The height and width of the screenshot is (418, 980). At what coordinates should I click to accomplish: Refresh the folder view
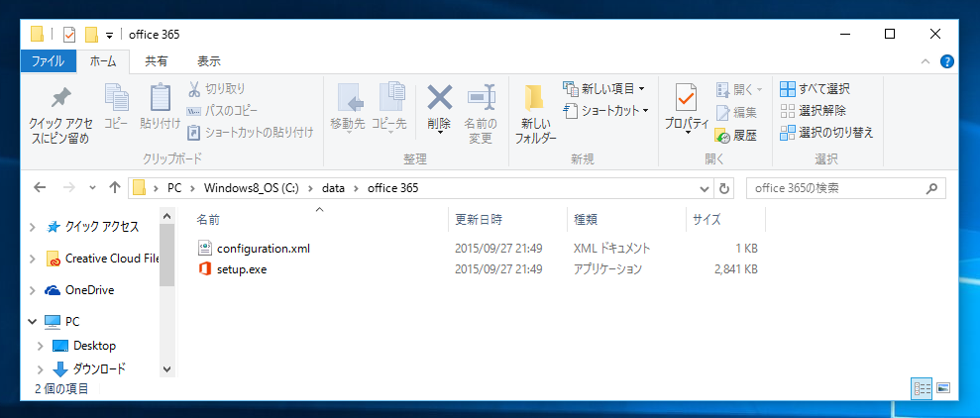pyautogui.click(x=724, y=188)
